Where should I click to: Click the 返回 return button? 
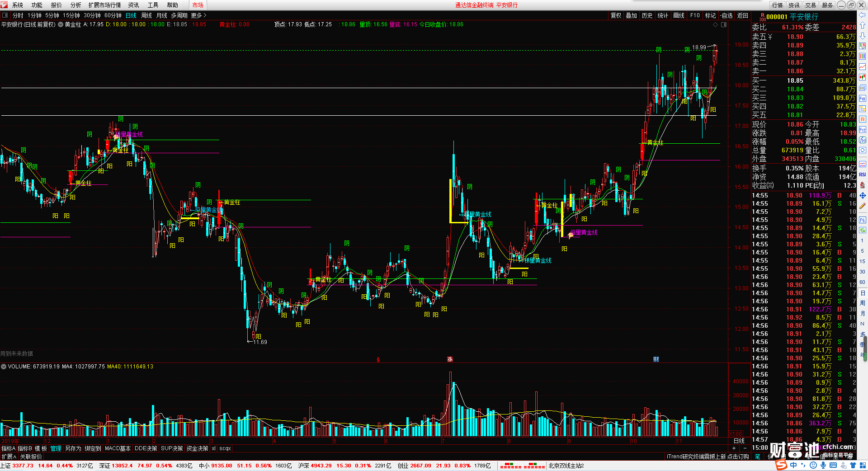743,15
